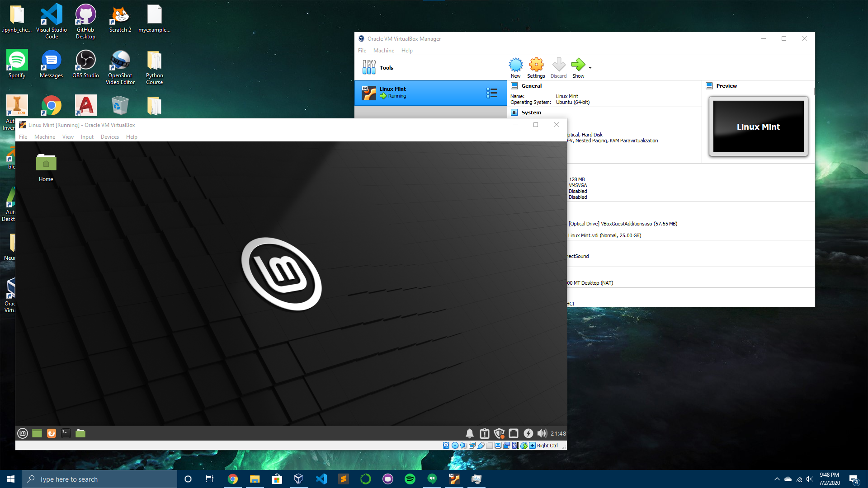The height and width of the screenshot is (488, 868).
Task: Open Files manager from Mint panel
Action: tap(80, 433)
